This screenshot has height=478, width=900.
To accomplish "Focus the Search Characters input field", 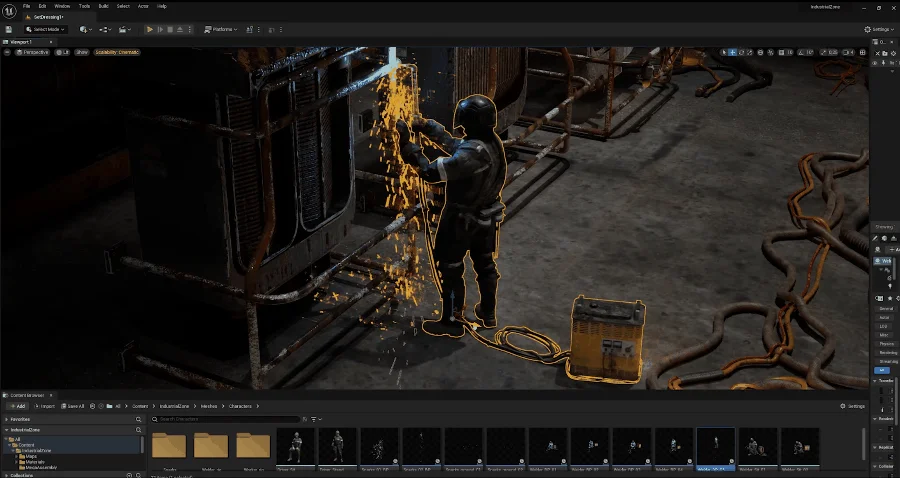I will pos(225,419).
